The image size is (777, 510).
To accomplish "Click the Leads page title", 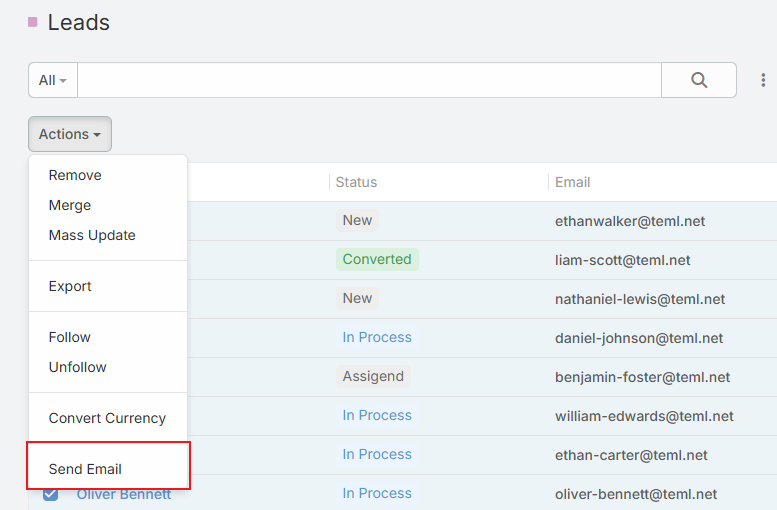I will pos(79,22).
